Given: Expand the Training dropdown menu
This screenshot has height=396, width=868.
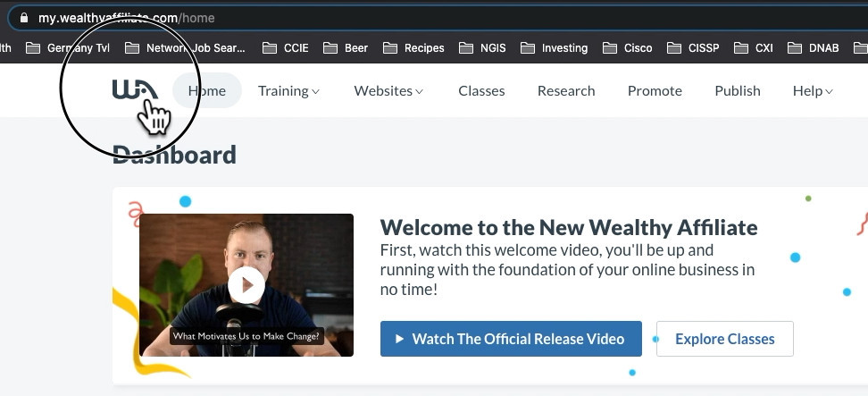Looking at the screenshot, I should (288, 91).
